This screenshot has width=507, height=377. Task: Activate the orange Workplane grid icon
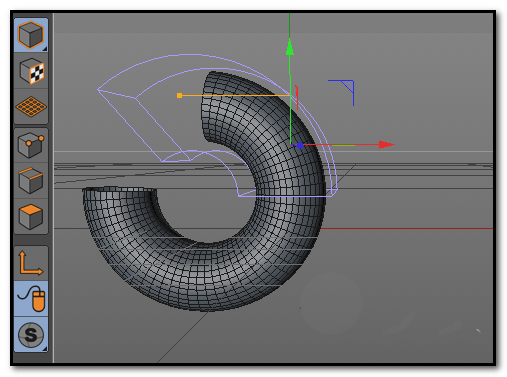(31, 107)
